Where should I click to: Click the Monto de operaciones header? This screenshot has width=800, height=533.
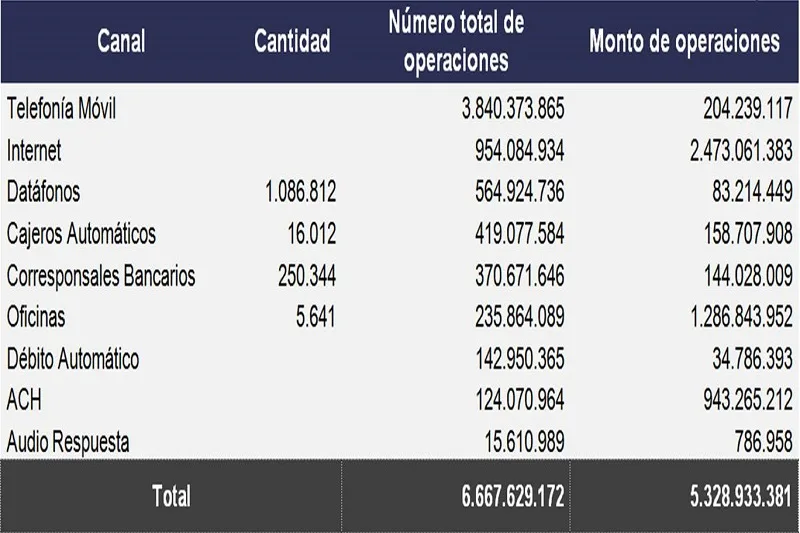click(684, 42)
